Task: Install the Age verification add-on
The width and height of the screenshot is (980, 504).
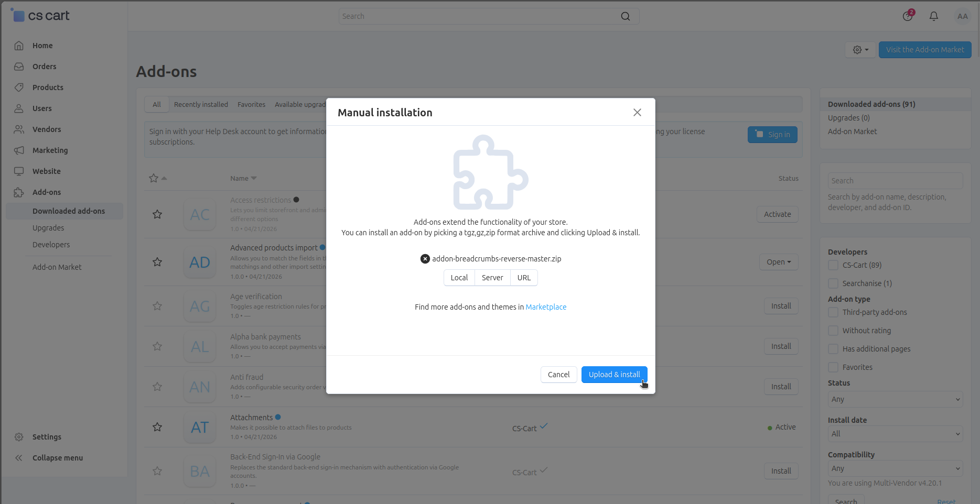Action: pyautogui.click(x=781, y=306)
